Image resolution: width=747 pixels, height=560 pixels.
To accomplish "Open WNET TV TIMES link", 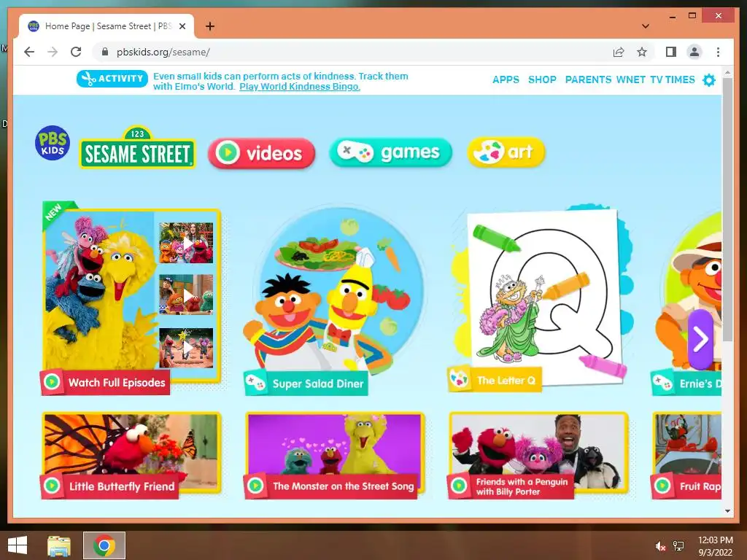I will tap(655, 79).
